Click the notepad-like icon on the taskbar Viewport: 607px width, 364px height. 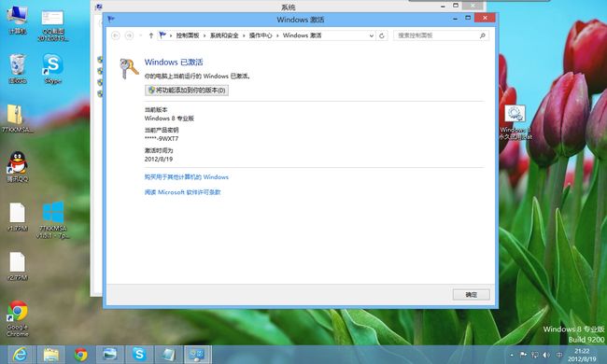[169, 355]
